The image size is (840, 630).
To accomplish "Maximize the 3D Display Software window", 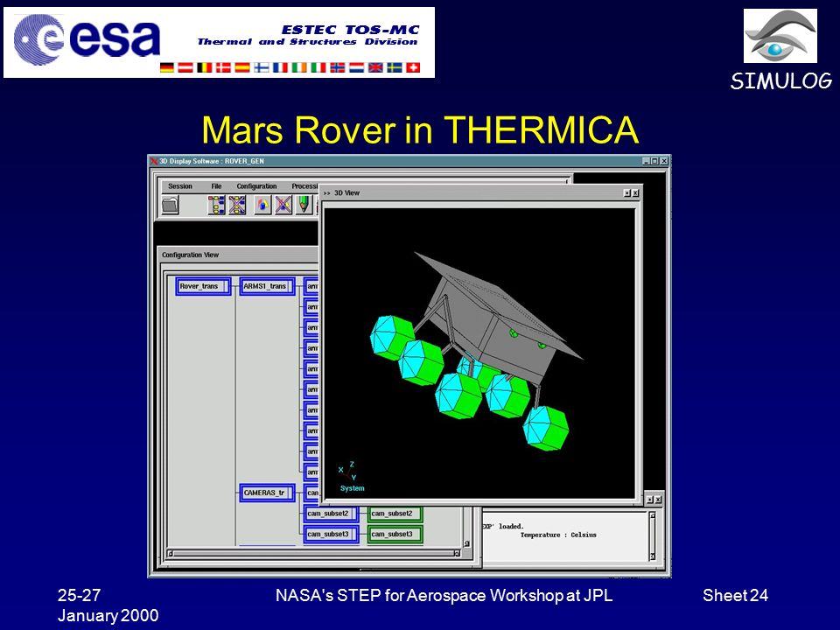I will click(654, 161).
